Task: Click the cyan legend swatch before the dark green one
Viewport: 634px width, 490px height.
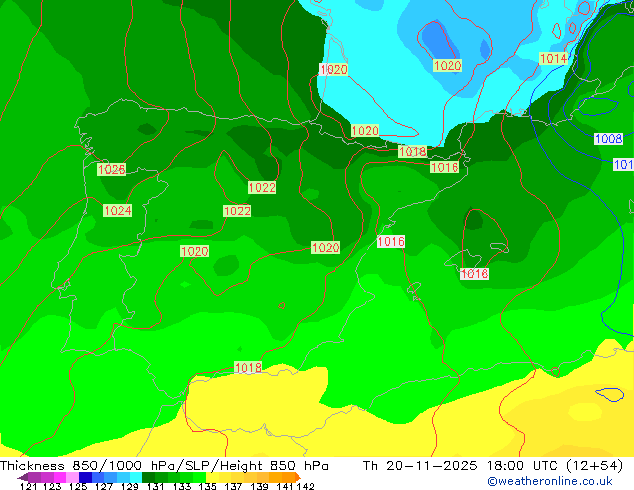Action: [x=136, y=477]
